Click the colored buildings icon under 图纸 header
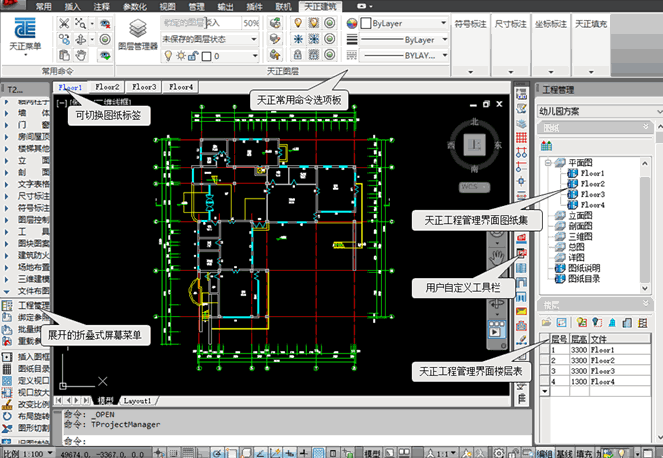The height and width of the screenshot is (458, 663). [546, 146]
